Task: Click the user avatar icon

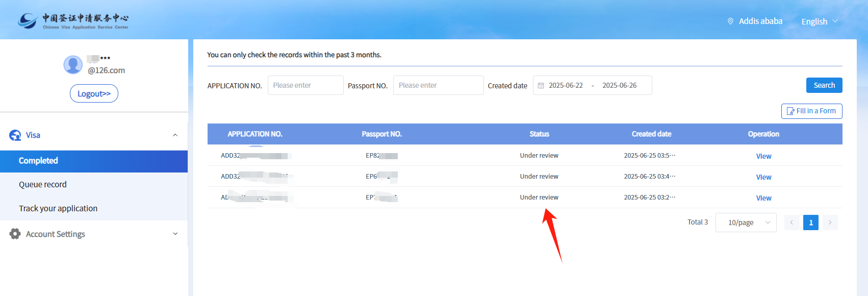Action: coord(73,65)
